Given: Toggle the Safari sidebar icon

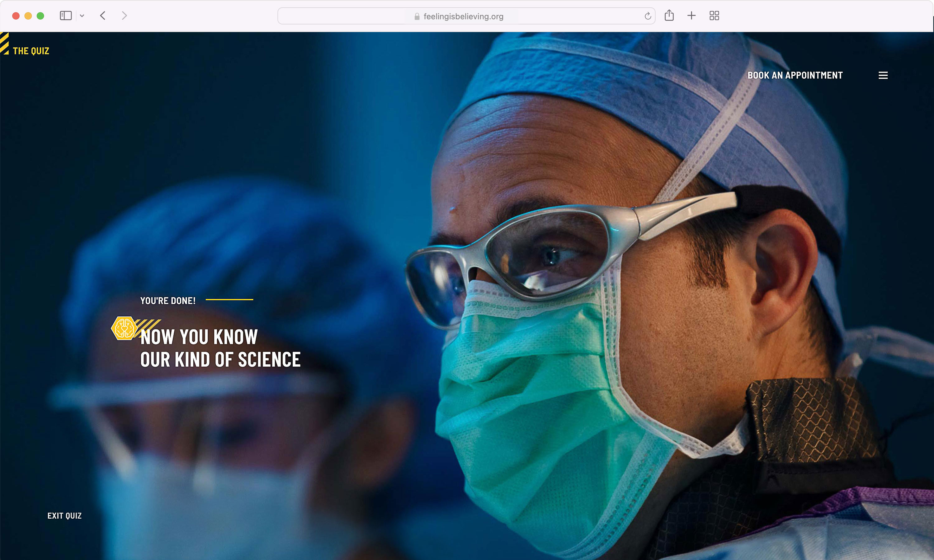Looking at the screenshot, I should pyautogui.click(x=66, y=16).
